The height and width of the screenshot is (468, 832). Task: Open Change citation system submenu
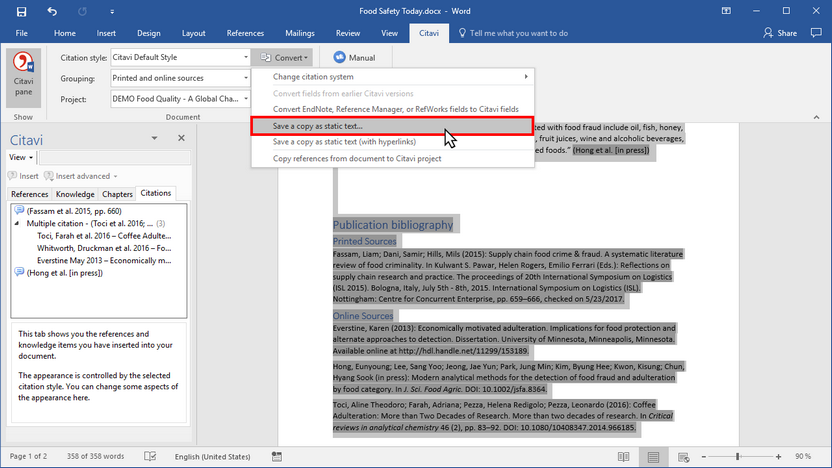(393, 77)
